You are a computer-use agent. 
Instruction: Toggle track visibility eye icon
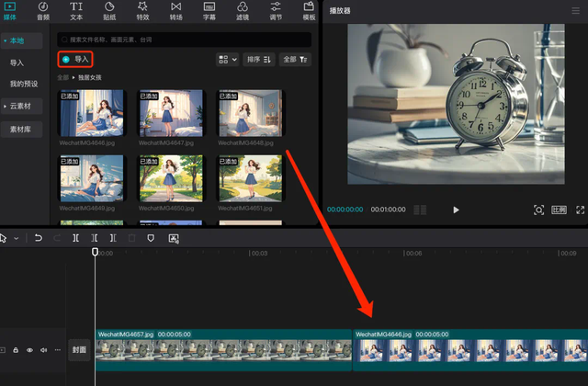coord(29,350)
